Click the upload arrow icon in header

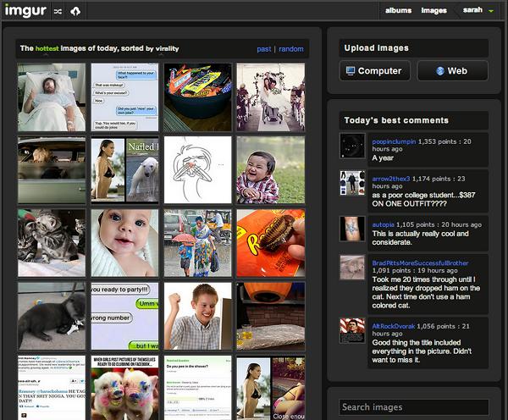[x=75, y=11]
